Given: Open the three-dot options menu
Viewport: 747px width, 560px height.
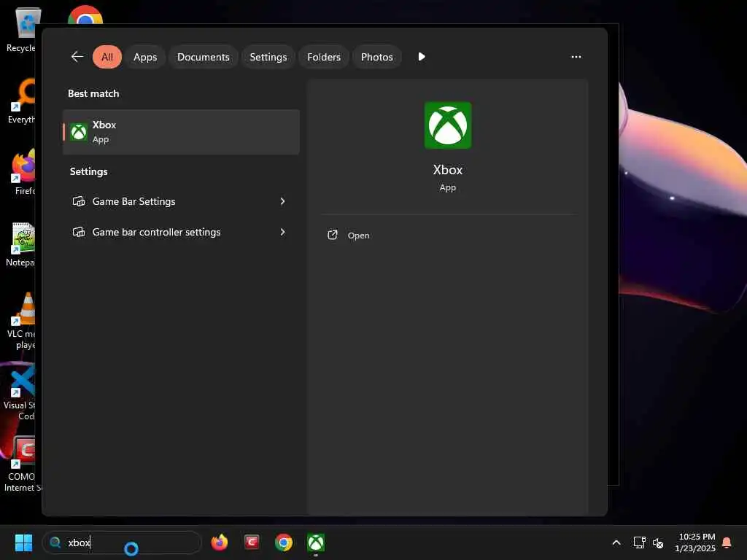Looking at the screenshot, I should pyautogui.click(x=576, y=57).
